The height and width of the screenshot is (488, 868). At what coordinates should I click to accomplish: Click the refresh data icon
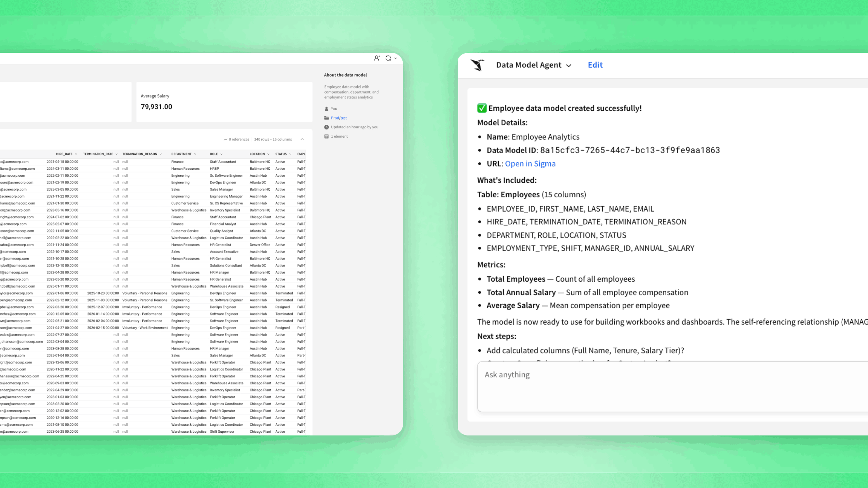[x=388, y=58]
